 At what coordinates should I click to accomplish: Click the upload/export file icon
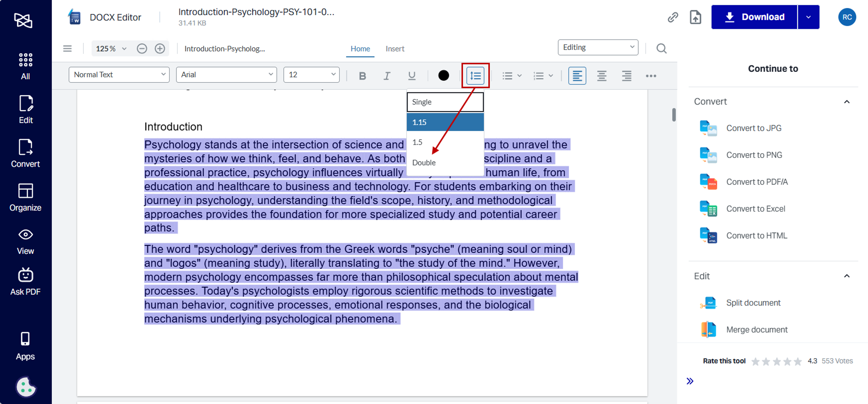point(695,17)
